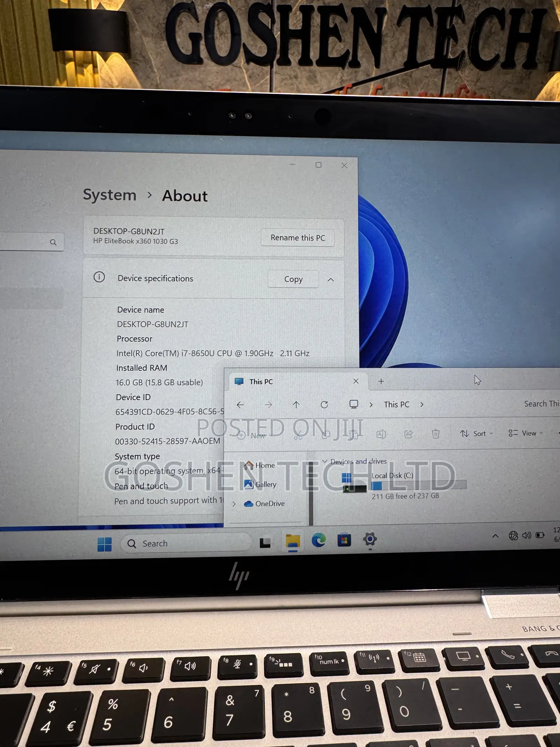Click the Search This PC field

[x=542, y=404]
